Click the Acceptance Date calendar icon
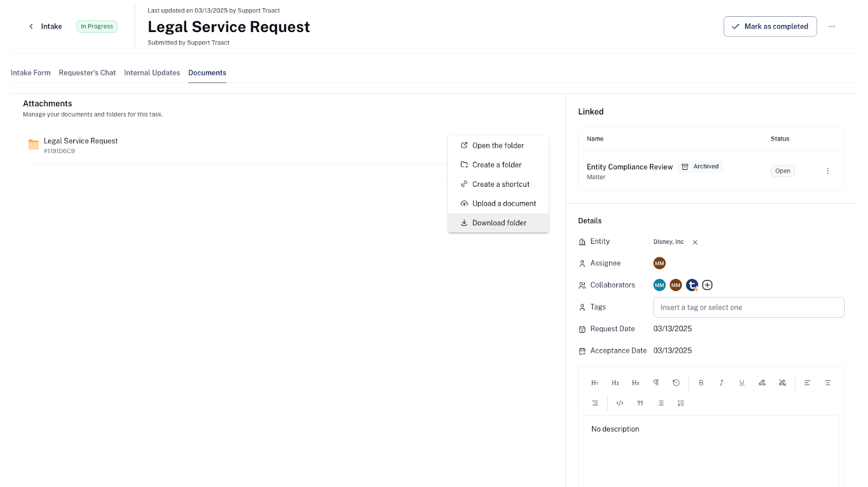The height and width of the screenshot is (487, 868). tap(582, 351)
